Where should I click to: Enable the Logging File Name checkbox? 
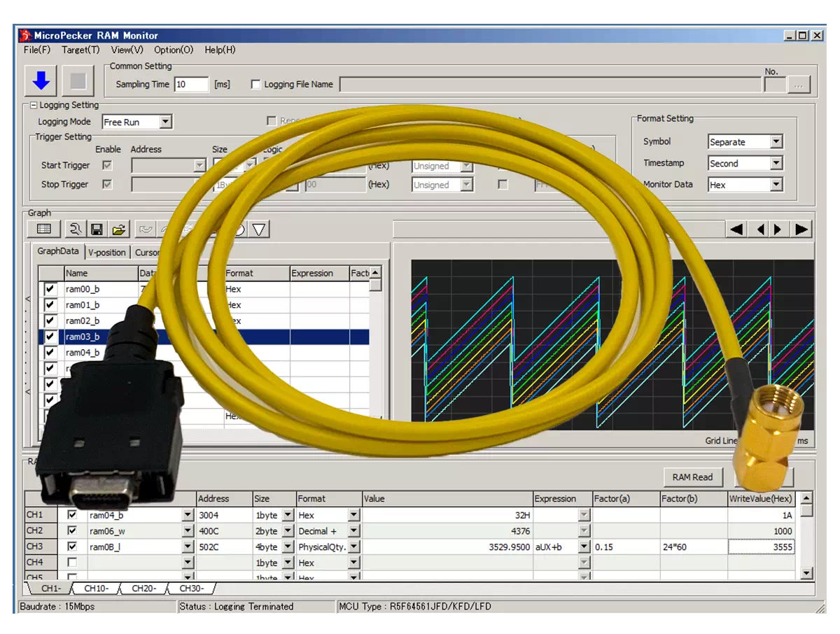255,85
